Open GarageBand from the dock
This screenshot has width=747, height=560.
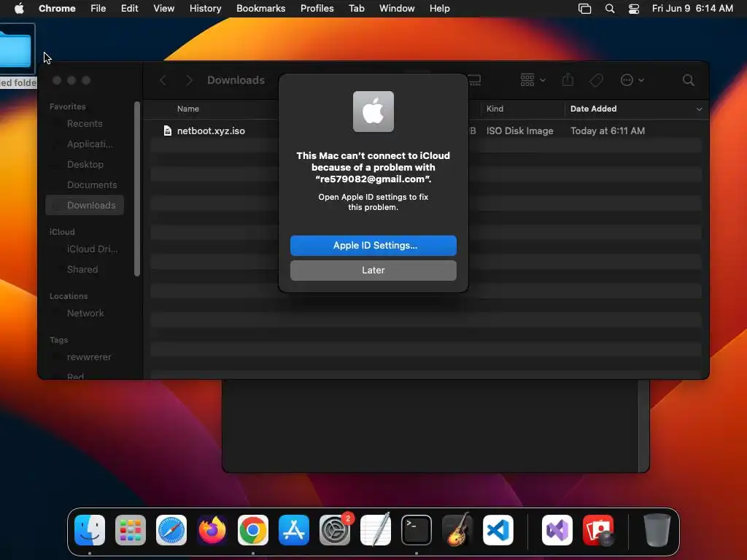(x=457, y=530)
